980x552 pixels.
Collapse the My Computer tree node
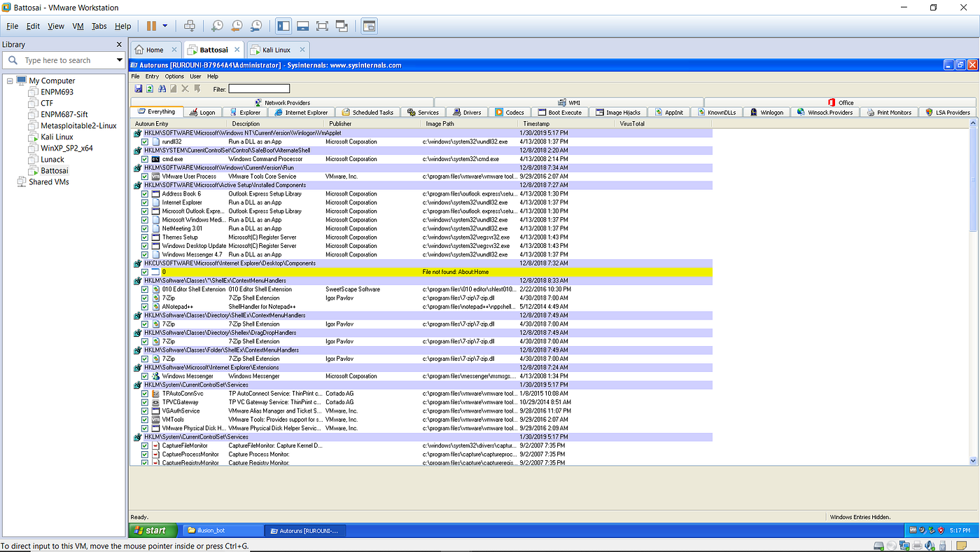pos(10,81)
